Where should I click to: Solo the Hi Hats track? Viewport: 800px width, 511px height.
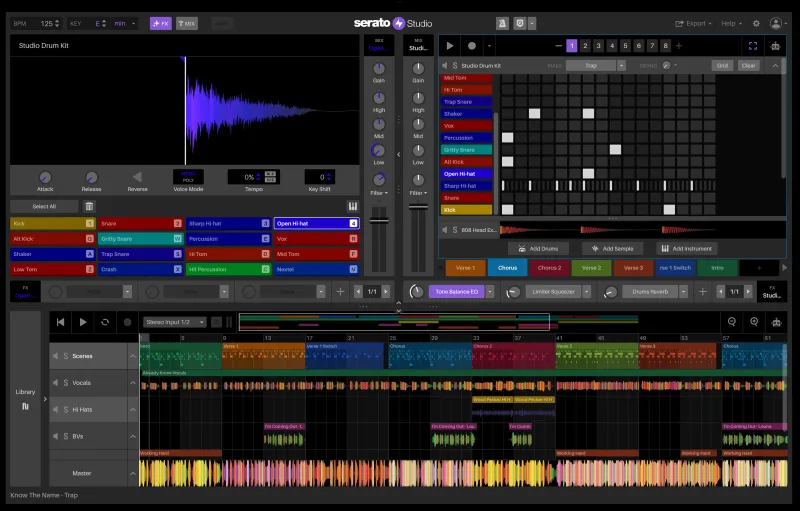(66, 410)
